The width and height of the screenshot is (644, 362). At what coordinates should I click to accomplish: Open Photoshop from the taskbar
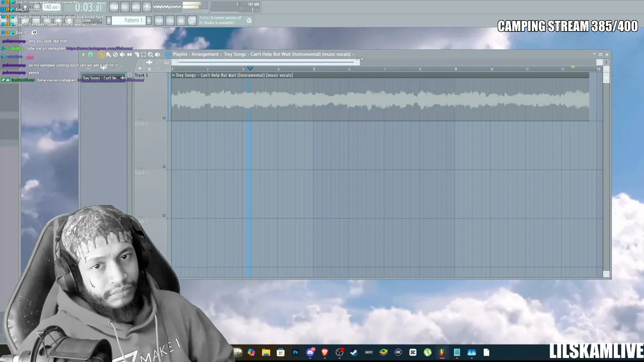tap(295, 352)
